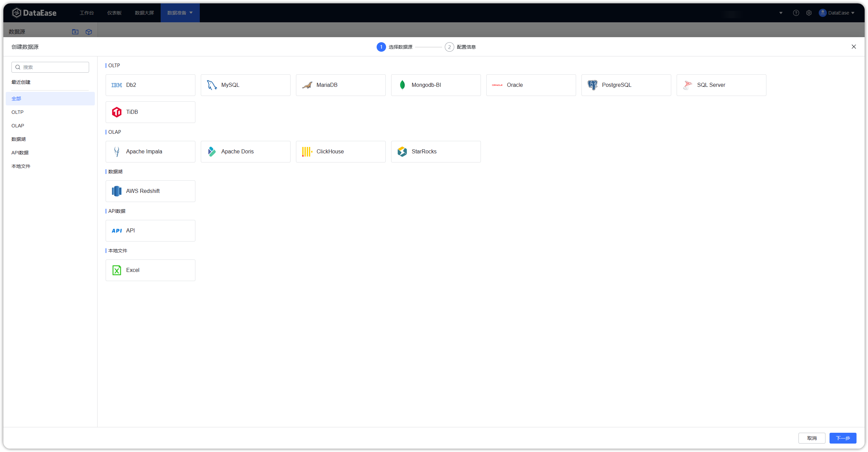Click the search magnifier icon
The width and height of the screenshot is (868, 452).
(x=18, y=67)
